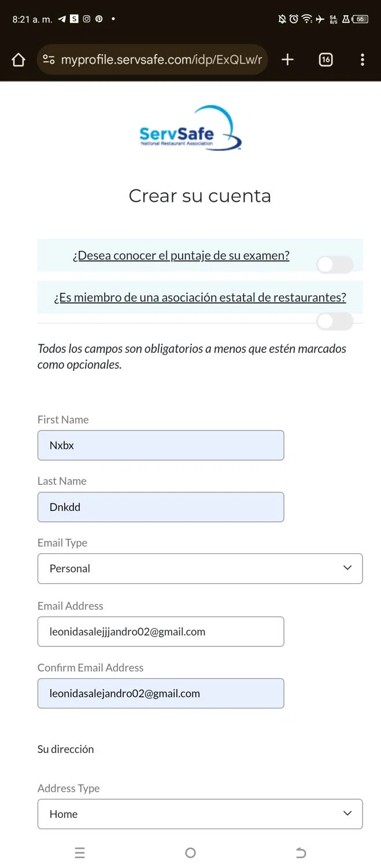Focus the First Name input field
Image resolution: width=381 pixels, height=868 pixels.
161,445
